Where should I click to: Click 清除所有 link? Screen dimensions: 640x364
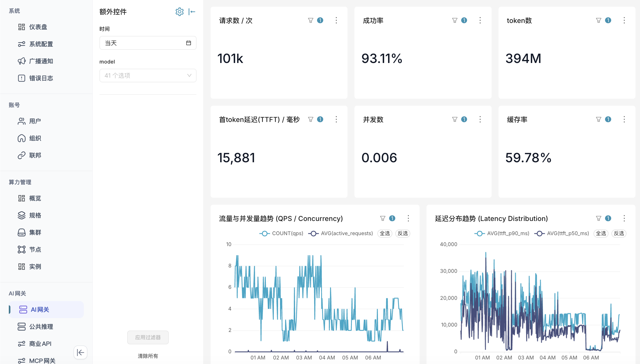(148, 356)
